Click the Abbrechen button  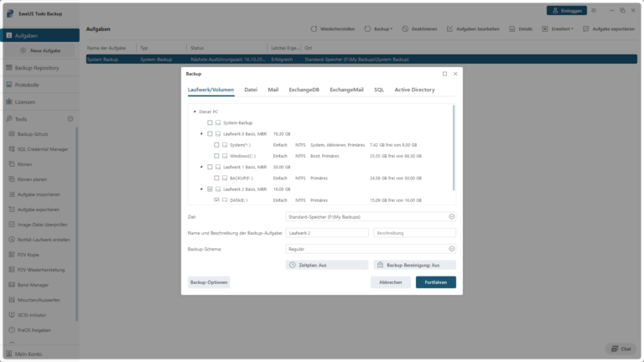(x=390, y=282)
